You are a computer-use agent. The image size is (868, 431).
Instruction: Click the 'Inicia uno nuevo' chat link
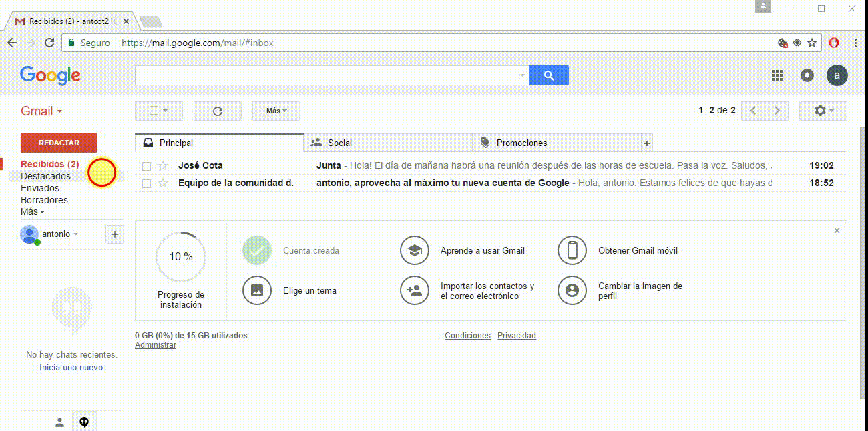(x=72, y=367)
